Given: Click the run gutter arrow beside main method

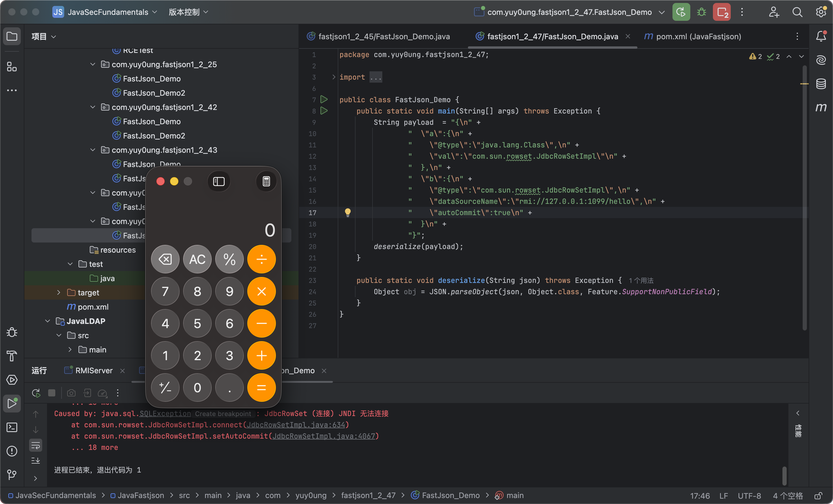Looking at the screenshot, I should (x=324, y=111).
